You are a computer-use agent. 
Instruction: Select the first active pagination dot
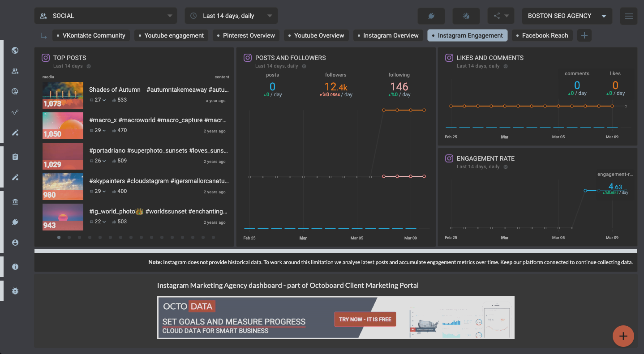(59, 238)
